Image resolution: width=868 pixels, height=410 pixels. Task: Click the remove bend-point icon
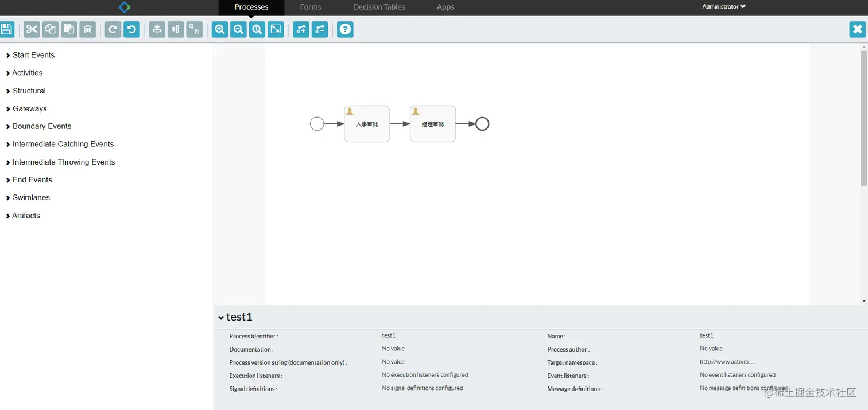pyautogui.click(x=320, y=29)
